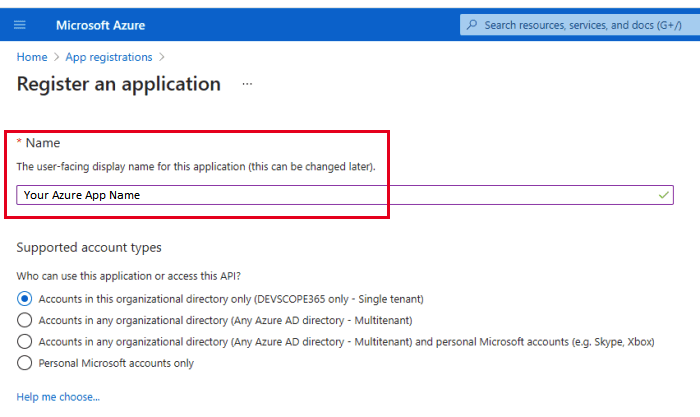Pick Personal Microsoft accounts only

pos(25,363)
